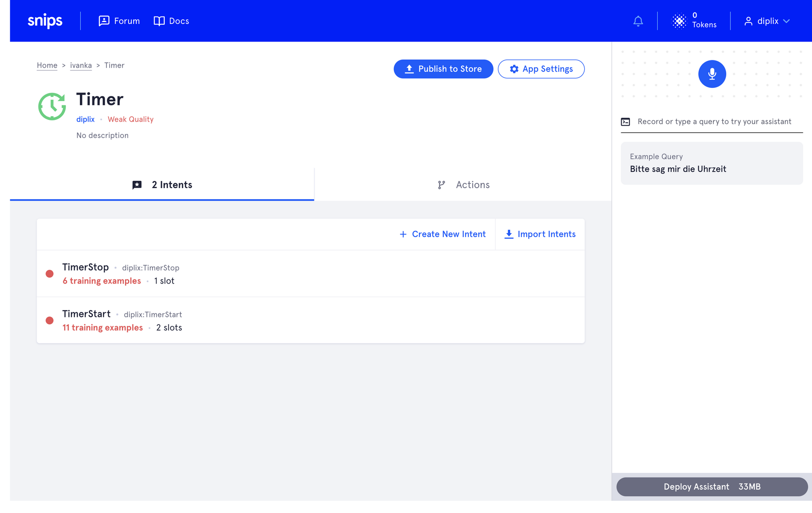Click 6 training examples text
The width and height of the screenshot is (812, 513).
tap(101, 281)
